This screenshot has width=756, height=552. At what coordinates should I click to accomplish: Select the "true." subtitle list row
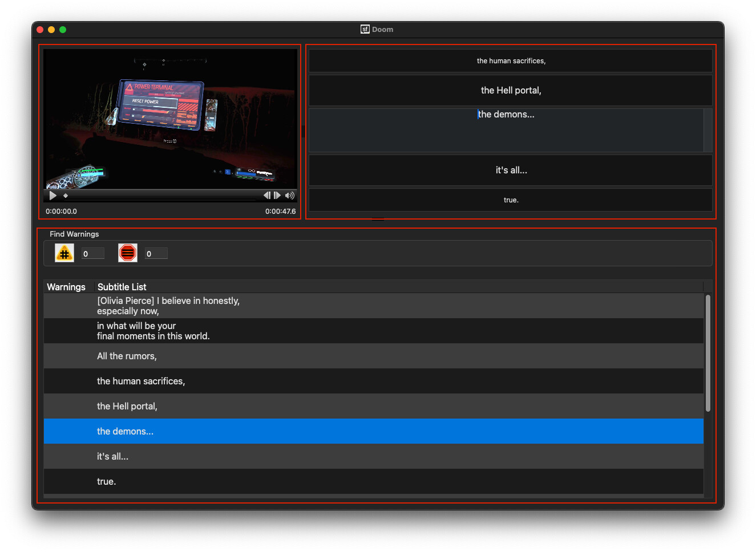(106, 481)
